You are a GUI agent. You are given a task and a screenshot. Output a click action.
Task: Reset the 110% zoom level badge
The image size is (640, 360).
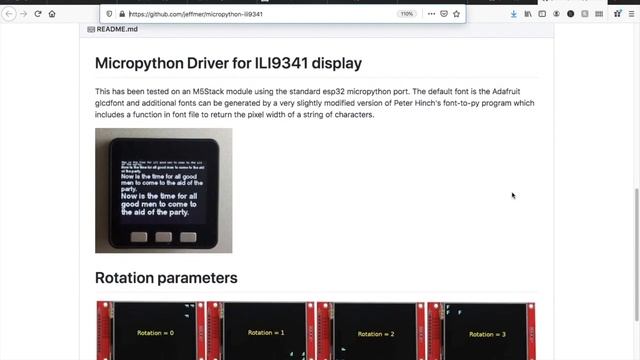(x=407, y=14)
